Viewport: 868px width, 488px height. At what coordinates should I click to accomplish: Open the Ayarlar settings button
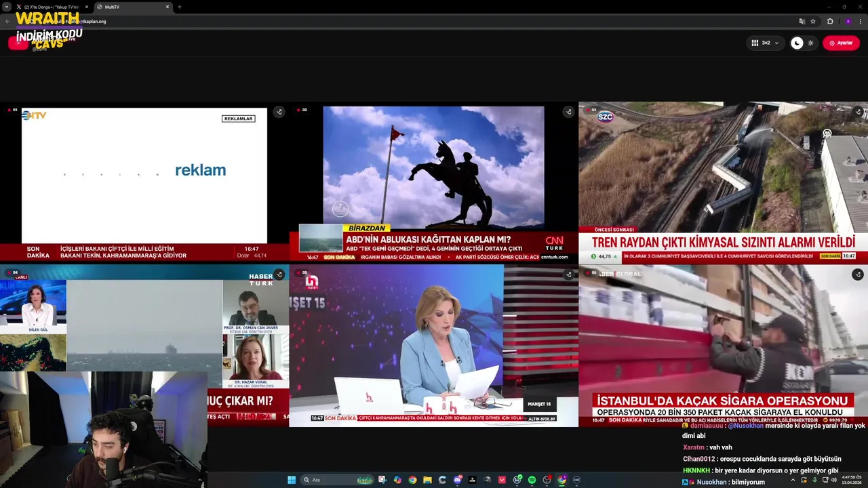841,43
